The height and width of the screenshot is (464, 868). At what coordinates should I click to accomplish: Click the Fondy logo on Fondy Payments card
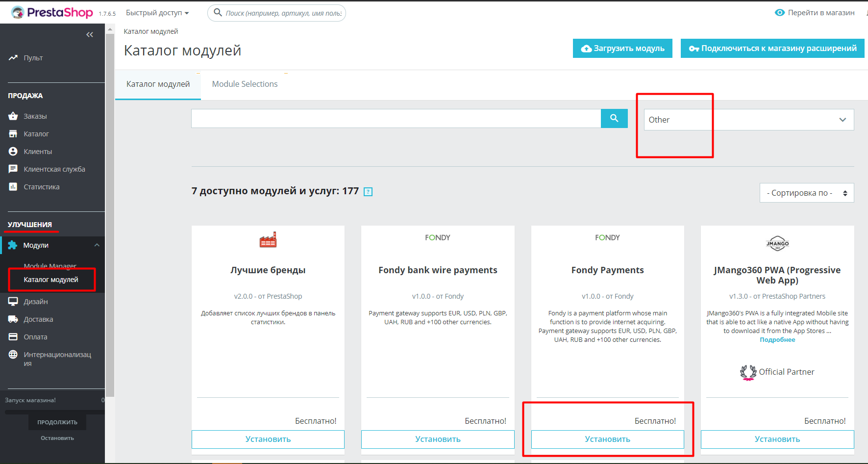click(607, 237)
